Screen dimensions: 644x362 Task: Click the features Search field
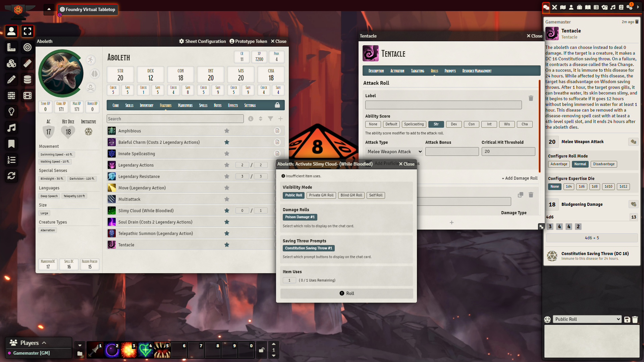pyautogui.click(x=175, y=119)
